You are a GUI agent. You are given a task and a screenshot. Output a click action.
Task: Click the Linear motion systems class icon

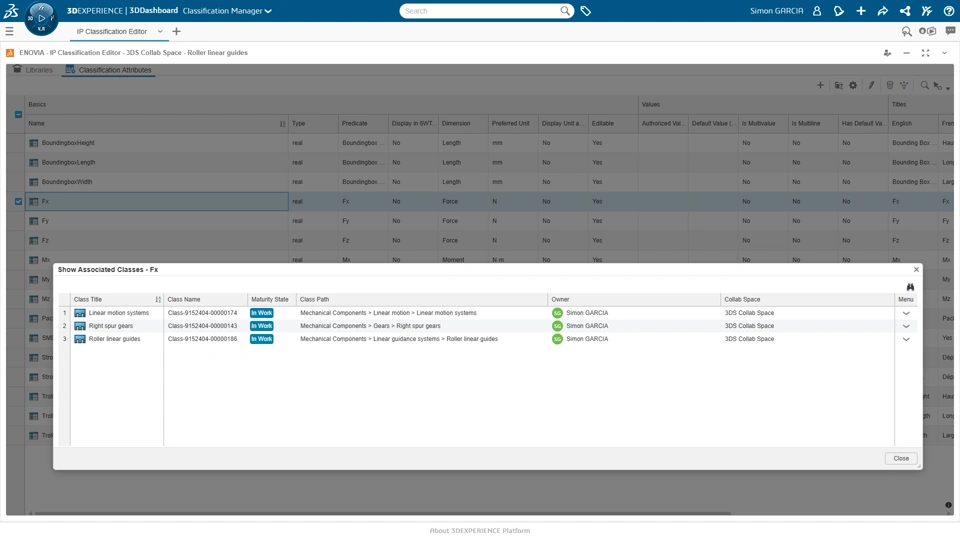click(80, 313)
